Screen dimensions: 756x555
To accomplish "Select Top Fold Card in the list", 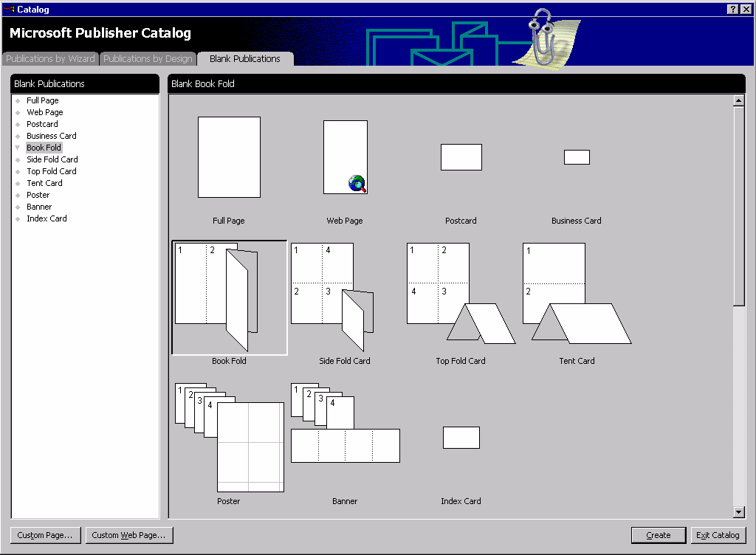I will [x=52, y=171].
